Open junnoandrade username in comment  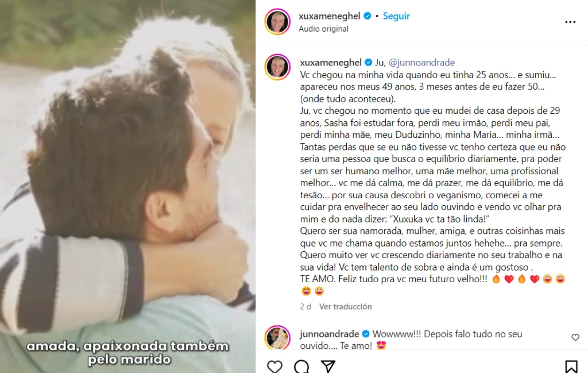(x=329, y=333)
